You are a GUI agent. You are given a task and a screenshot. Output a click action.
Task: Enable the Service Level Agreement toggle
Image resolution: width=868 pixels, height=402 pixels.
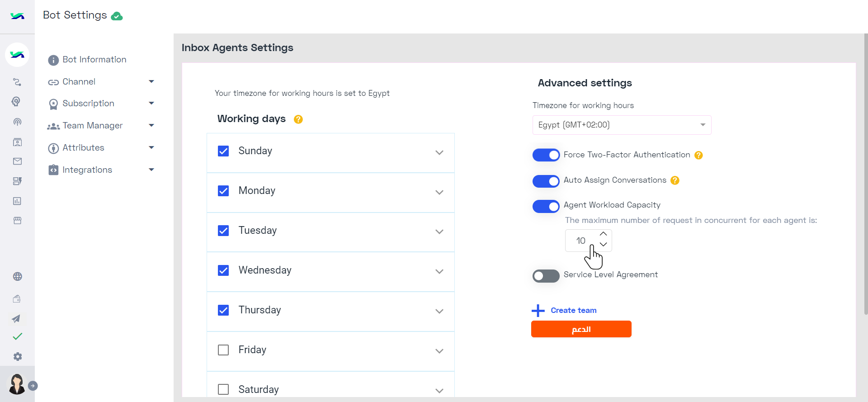[x=546, y=276]
